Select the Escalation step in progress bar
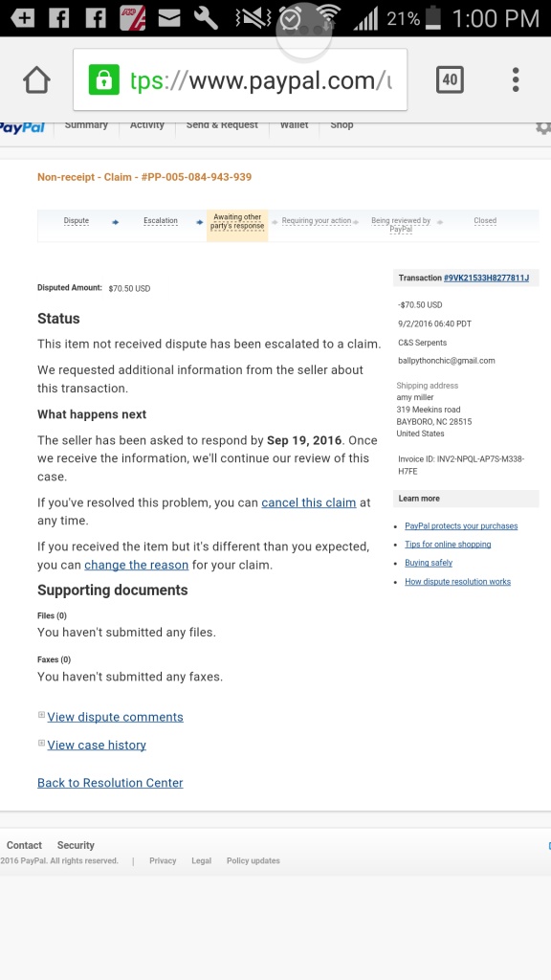The image size is (551, 980). [161, 221]
